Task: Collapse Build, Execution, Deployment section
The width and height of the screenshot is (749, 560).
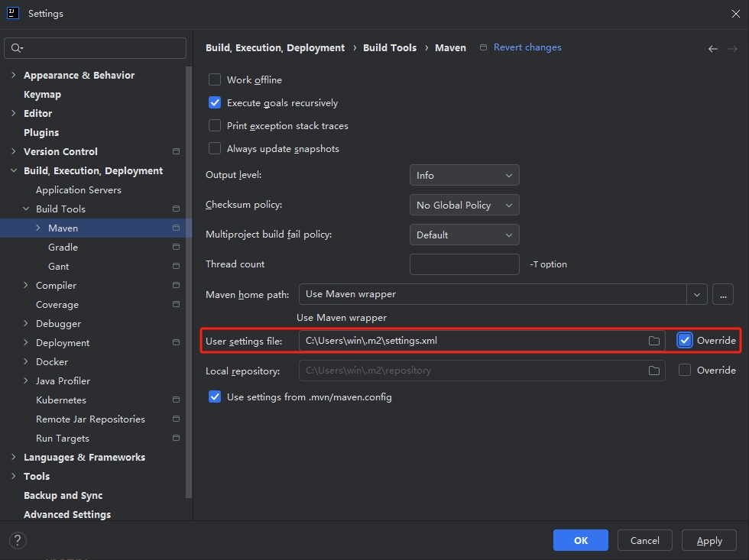Action: 14,170
